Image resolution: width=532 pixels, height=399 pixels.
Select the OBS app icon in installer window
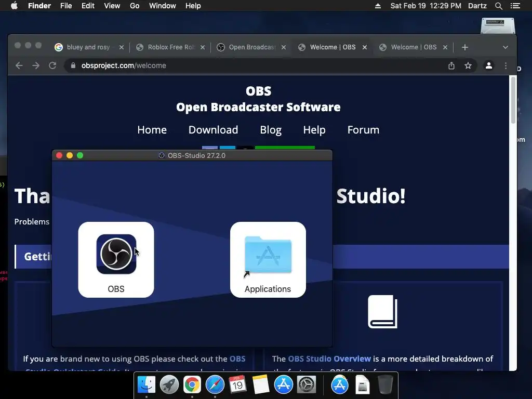[x=116, y=254]
